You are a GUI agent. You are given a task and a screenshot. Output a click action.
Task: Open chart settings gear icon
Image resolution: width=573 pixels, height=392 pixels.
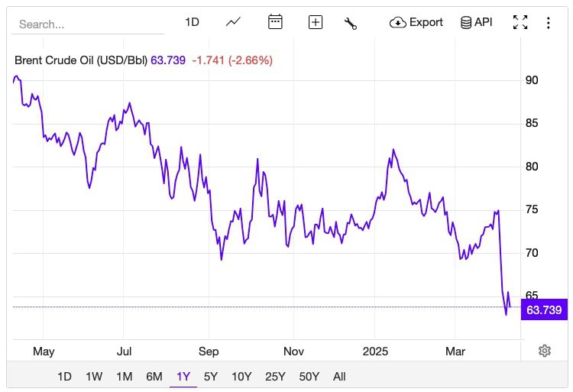click(545, 351)
